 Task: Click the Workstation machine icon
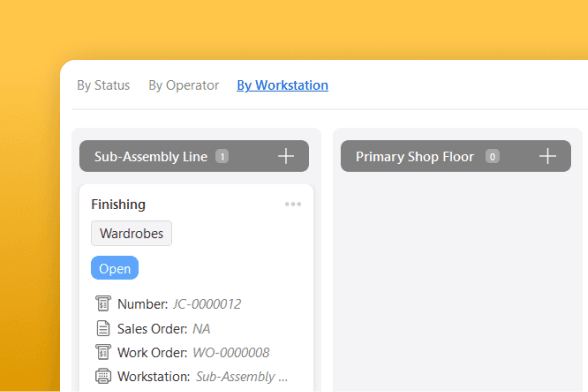(x=103, y=376)
